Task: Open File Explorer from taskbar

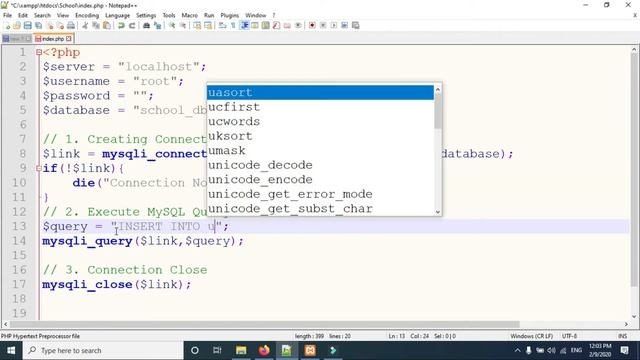Action: (241, 351)
